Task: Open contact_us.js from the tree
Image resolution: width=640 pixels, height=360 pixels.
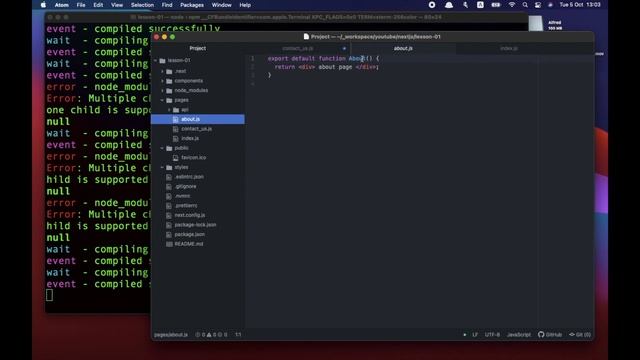Action: coord(196,129)
